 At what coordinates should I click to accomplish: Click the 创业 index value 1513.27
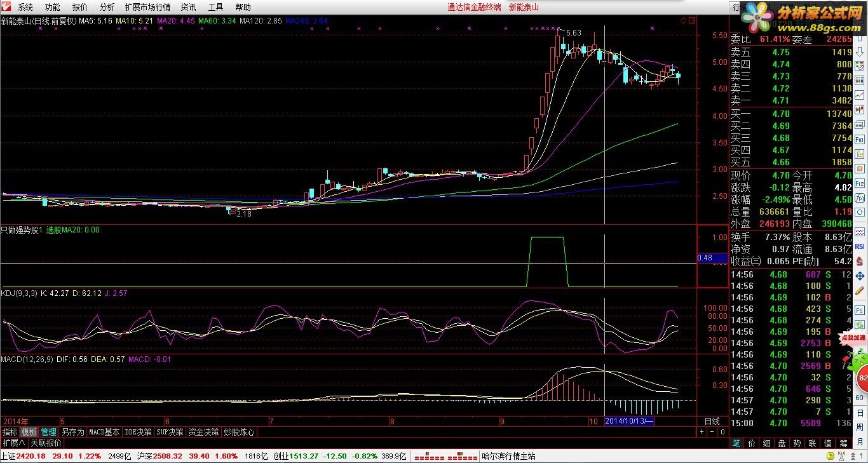[304, 456]
